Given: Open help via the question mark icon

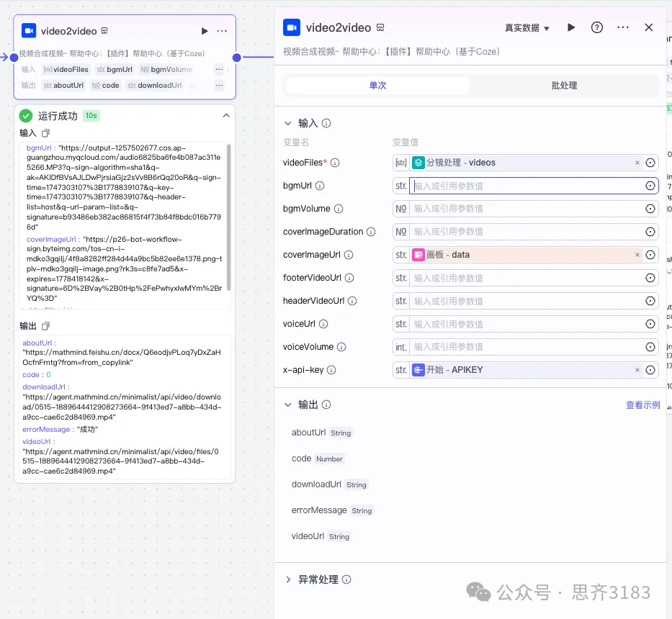Looking at the screenshot, I should (596, 27).
